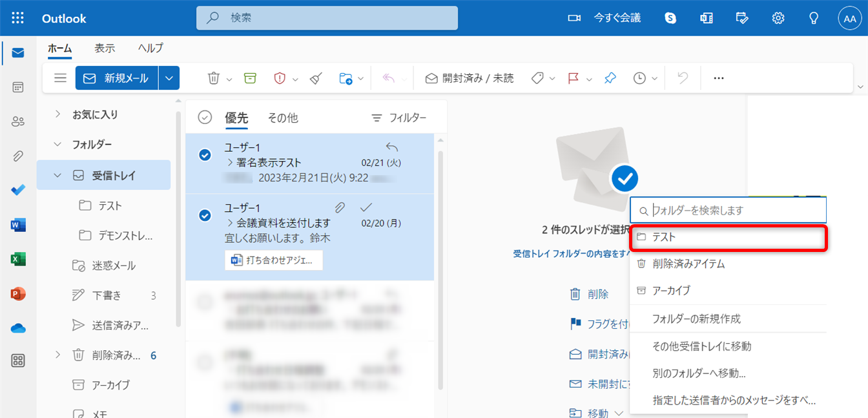The width and height of the screenshot is (868, 418).
Task: Expand the お気に入り section chevron
Action: [x=57, y=114]
